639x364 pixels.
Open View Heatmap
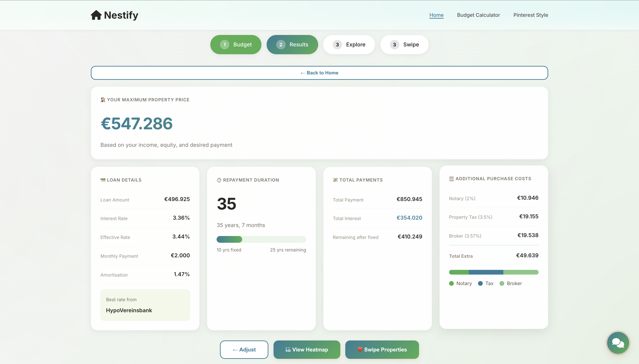[307, 349]
